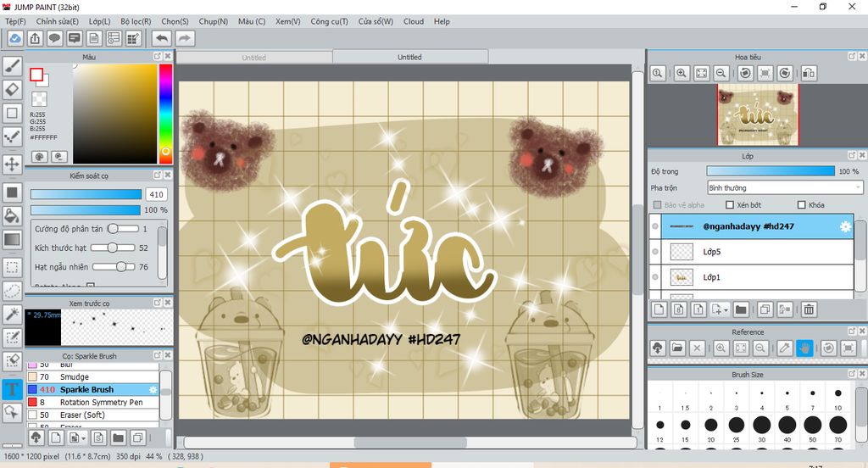Zoom in using the Navigator magnifier plus
This screenshot has height=468, width=868.
coord(682,73)
